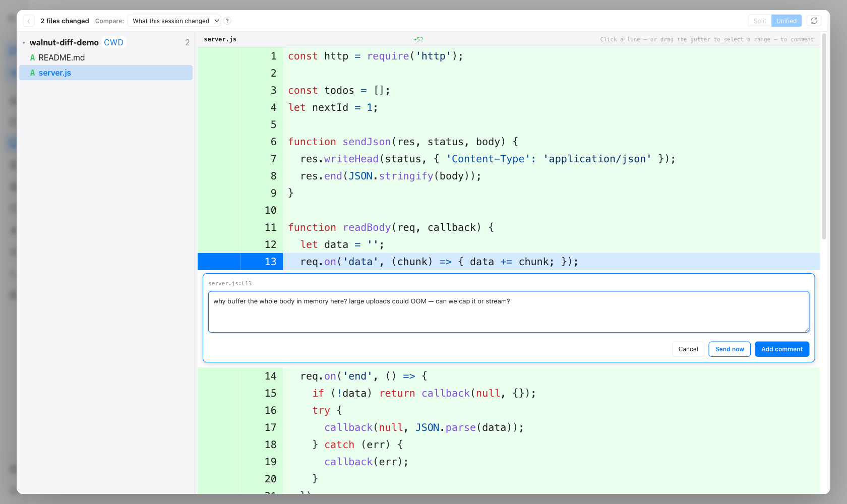Cancel the comment
Image resolution: width=847 pixels, height=504 pixels.
(688, 349)
